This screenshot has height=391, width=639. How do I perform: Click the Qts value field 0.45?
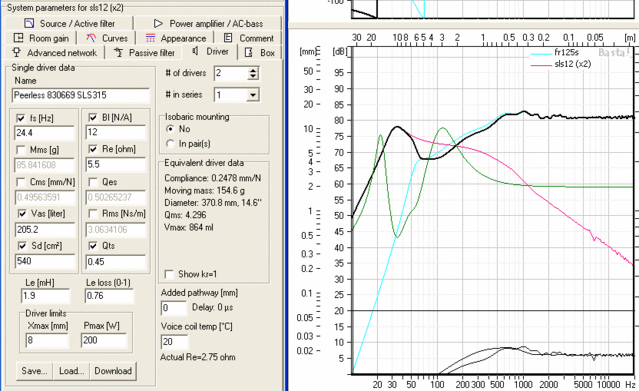[116, 261]
